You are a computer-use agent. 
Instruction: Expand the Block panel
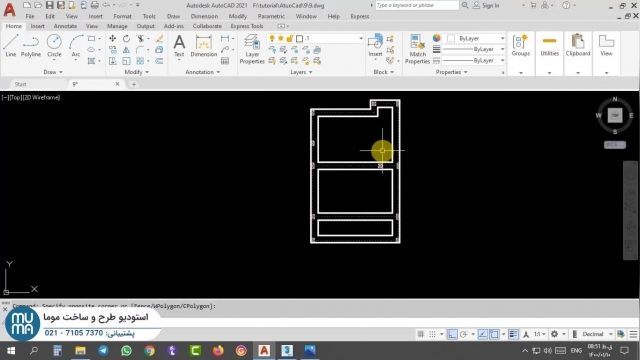click(x=384, y=72)
